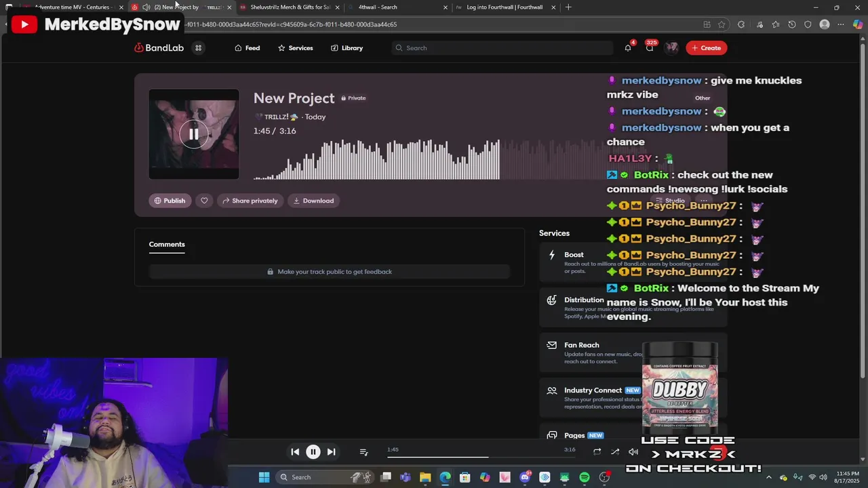The image size is (868, 488).
Task: Click the Private status label
Action: point(353,98)
